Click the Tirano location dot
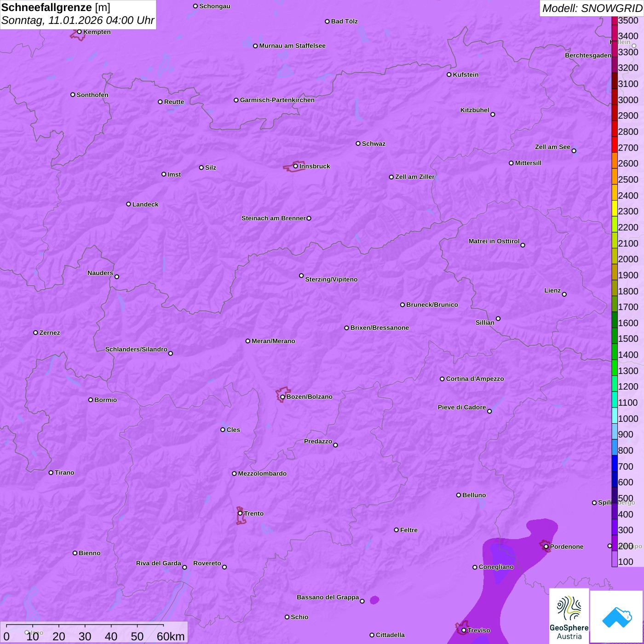Screen dimensions: 644x644 [51, 472]
